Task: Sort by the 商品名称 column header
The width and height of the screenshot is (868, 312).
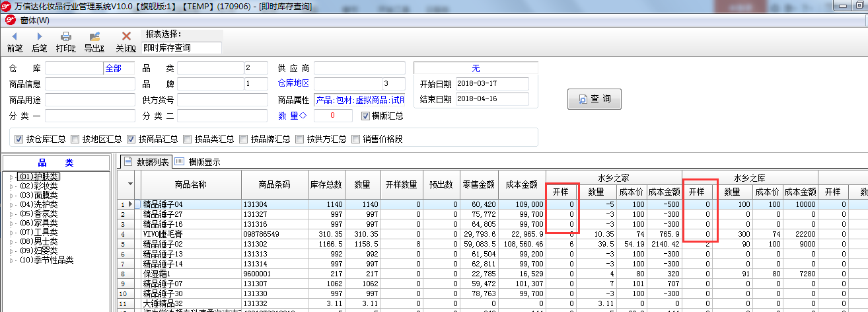Action: tap(191, 184)
